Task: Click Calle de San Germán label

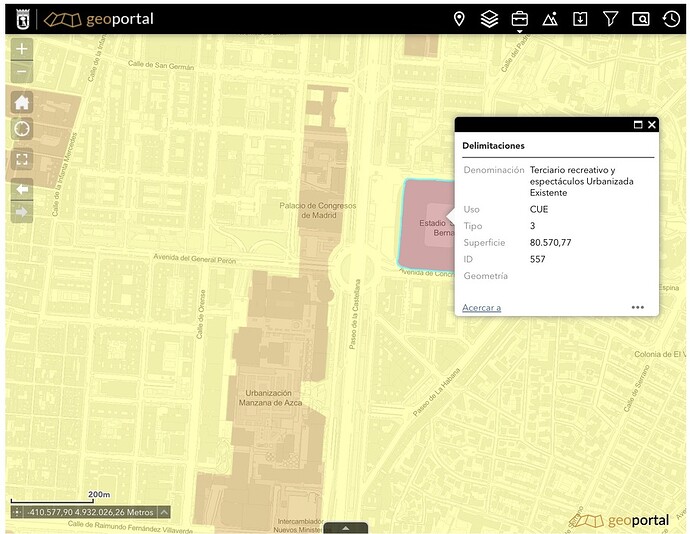Action: tap(161, 65)
